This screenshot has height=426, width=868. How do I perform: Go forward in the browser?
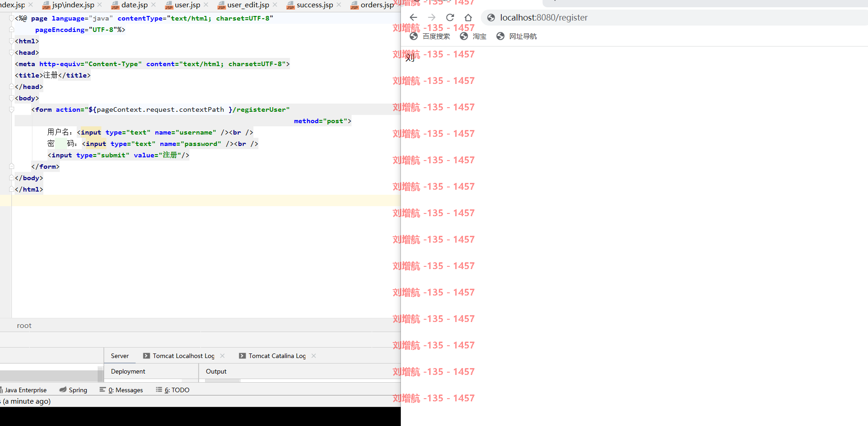click(x=431, y=17)
